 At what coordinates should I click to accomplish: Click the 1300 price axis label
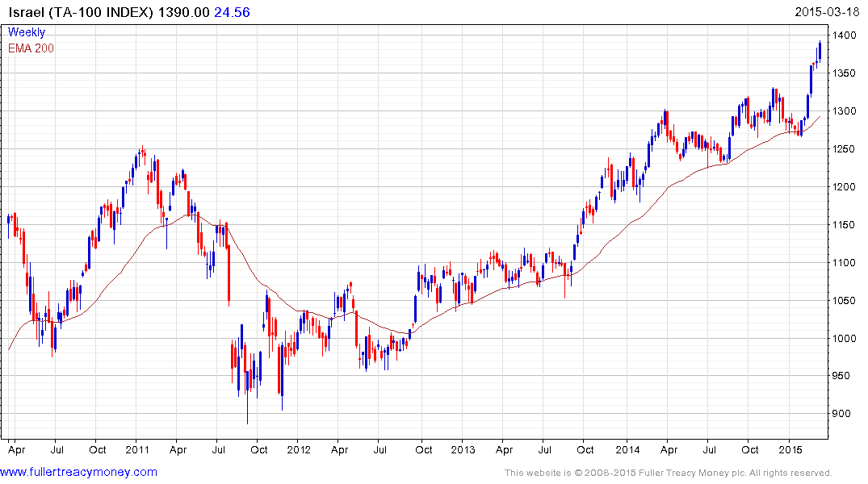point(845,111)
